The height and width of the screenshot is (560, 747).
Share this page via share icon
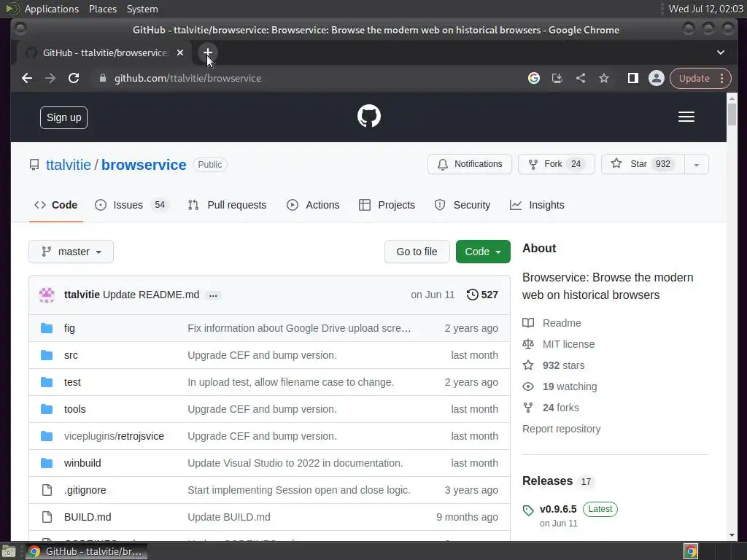pyautogui.click(x=580, y=78)
